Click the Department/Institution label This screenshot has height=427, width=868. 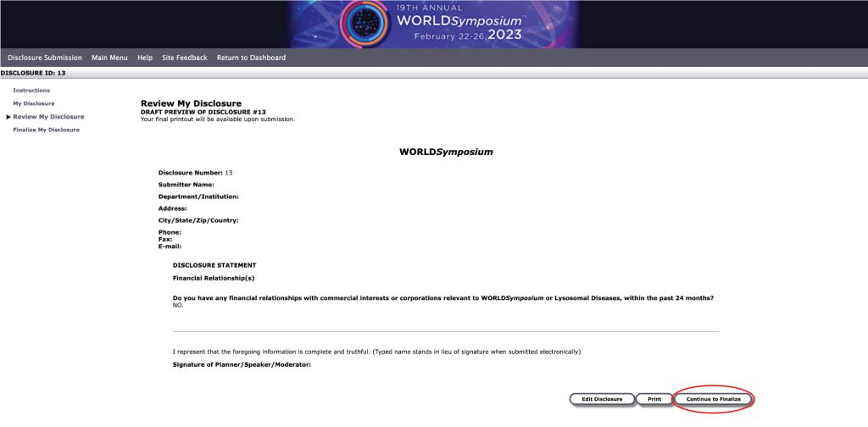198,197
